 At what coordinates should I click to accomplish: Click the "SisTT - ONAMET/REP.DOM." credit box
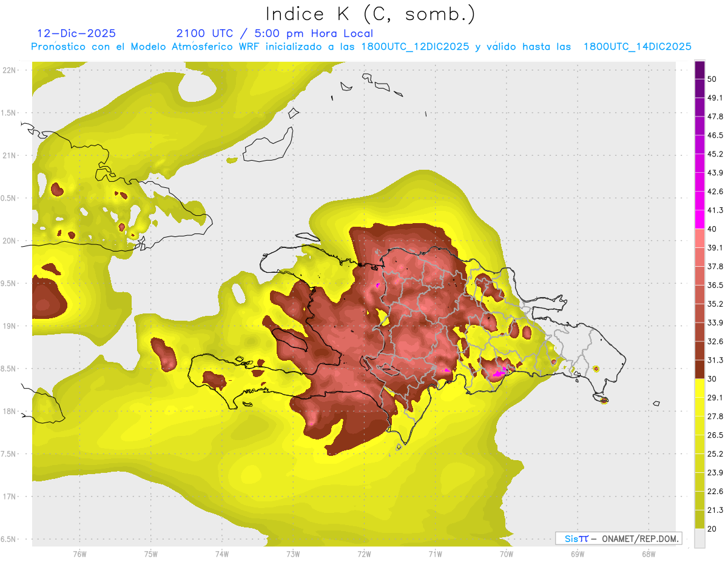[618, 538]
